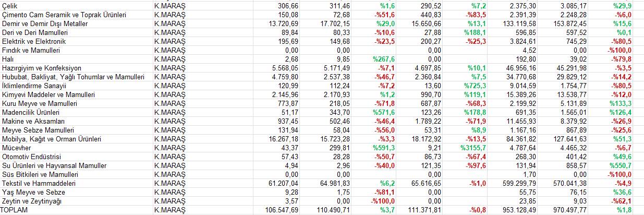Click the TOPLAM cumulative change %1,8
Image resolution: width=644 pixels, height=215 pixels.
624,210
